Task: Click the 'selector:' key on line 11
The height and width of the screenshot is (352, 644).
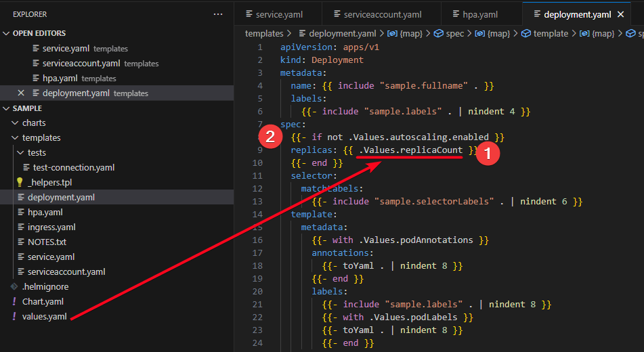Action: coord(314,175)
